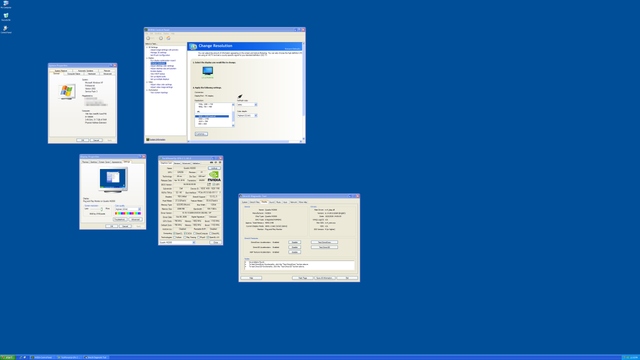Switch to DirectX Diagnostic Tool taskbar button
The height and width of the screenshot is (360, 640).
(x=96, y=357)
